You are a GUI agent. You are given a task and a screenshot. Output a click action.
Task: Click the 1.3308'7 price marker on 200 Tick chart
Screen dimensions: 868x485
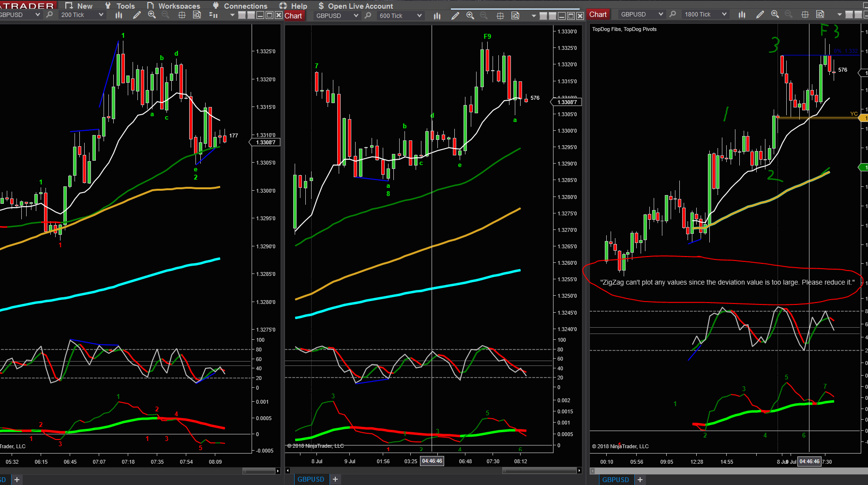coord(265,142)
